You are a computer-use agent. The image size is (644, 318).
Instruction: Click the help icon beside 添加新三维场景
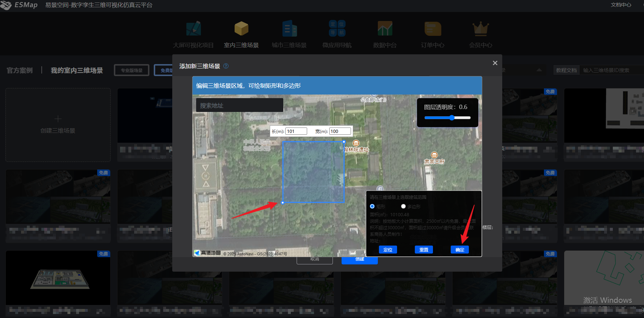click(x=226, y=66)
